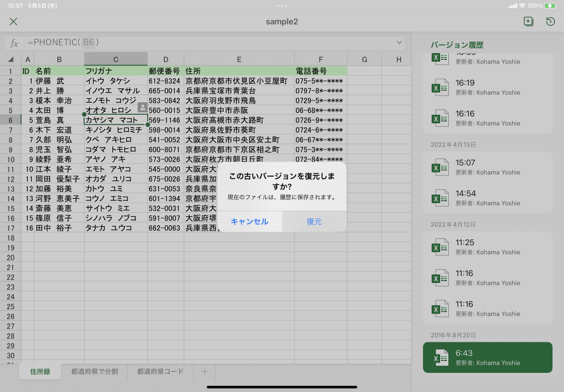The height and width of the screenshot is (392, 564).
Task: Create new workbook with plus document icon
Action: click(529, 22)
